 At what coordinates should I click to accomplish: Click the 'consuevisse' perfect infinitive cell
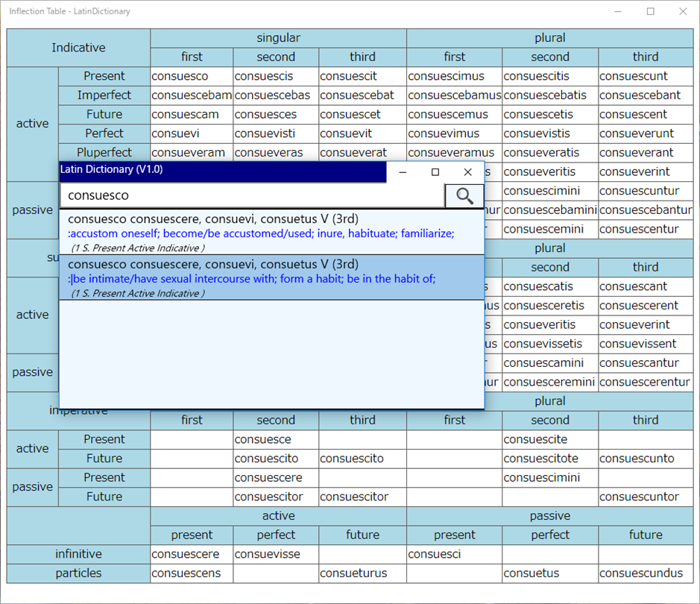tap(276, 554)
